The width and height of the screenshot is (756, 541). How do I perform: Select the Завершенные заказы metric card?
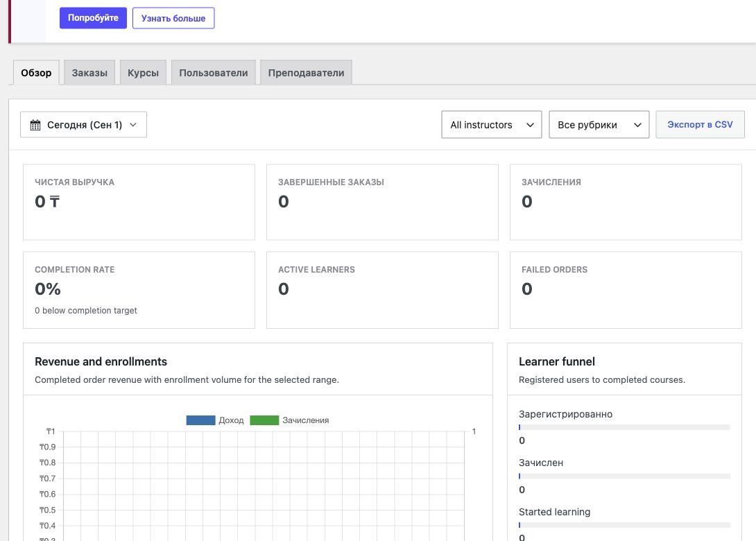point(382,202)
